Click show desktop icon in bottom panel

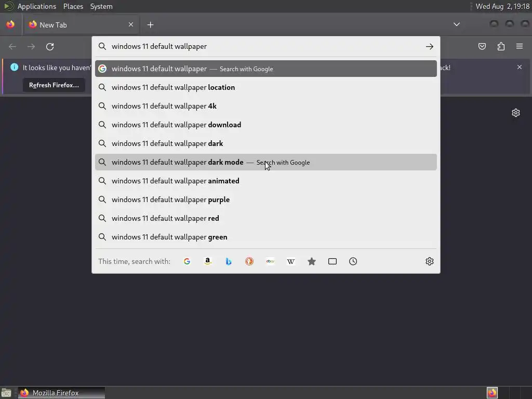(6, 393)
